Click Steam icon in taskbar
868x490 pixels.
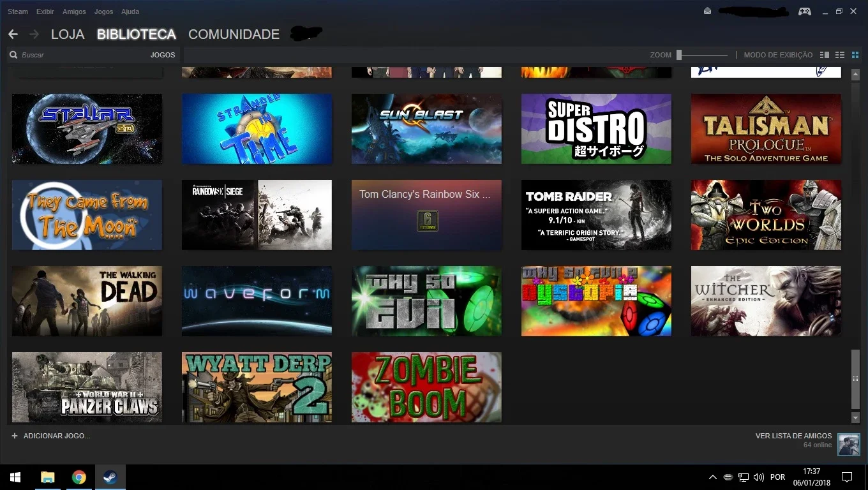coord(110,477)
